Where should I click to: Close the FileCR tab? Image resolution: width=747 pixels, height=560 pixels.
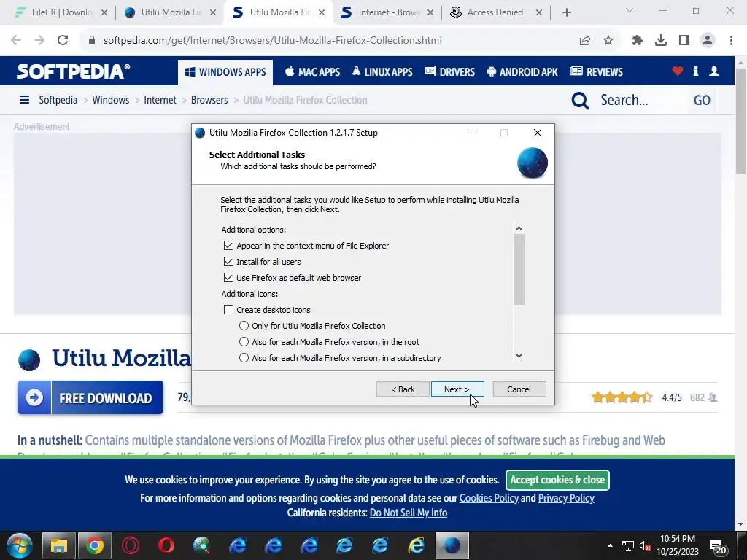point(104,13)
